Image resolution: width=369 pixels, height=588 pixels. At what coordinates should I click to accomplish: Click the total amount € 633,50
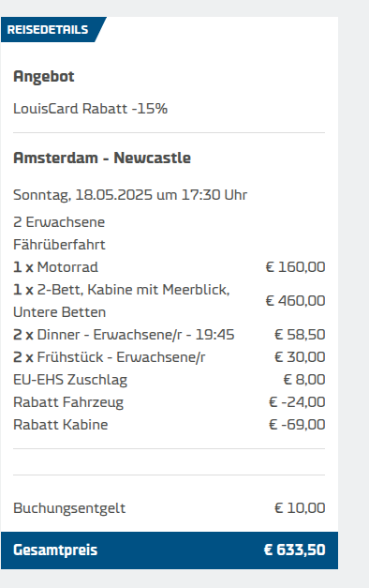(x=294, y=550)
